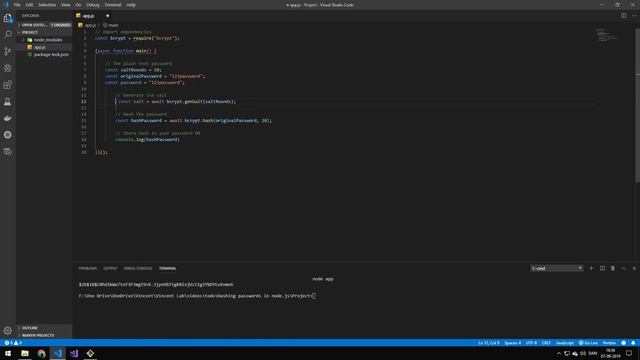This screenshot has width=640, height=360.
Task: Click the Prettier status bar item
Action: coord(609,343)
